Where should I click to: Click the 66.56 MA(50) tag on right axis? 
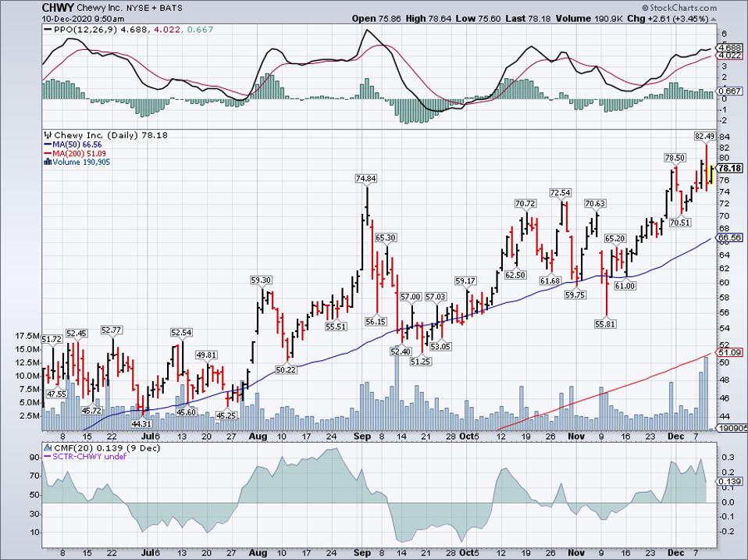click(730, 237)
